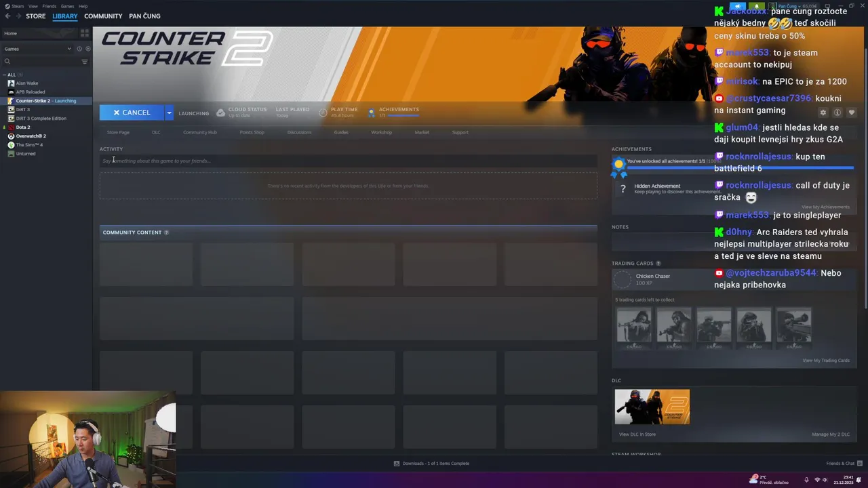Open the Friends menu

point(50,6)
